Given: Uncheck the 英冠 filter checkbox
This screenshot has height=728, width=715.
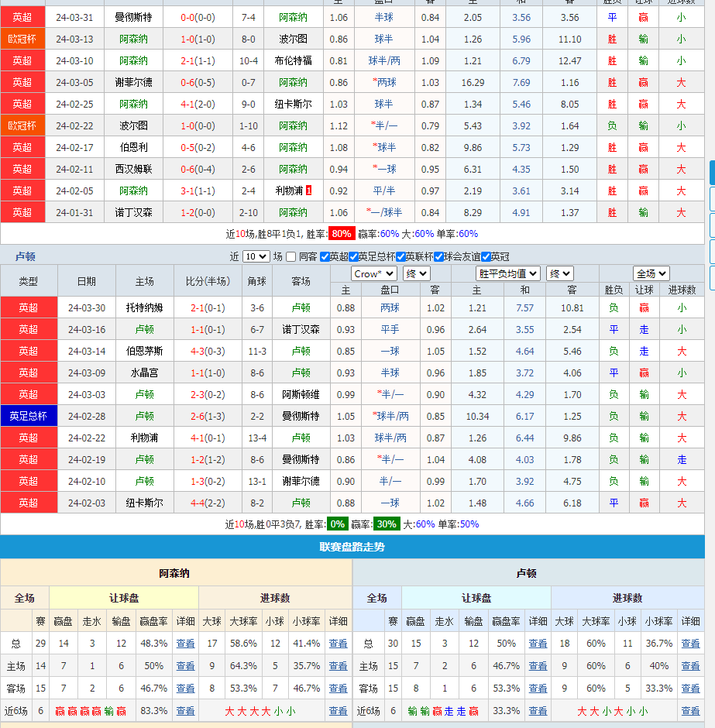Looking at the screenshot, I should coord(486,257).
